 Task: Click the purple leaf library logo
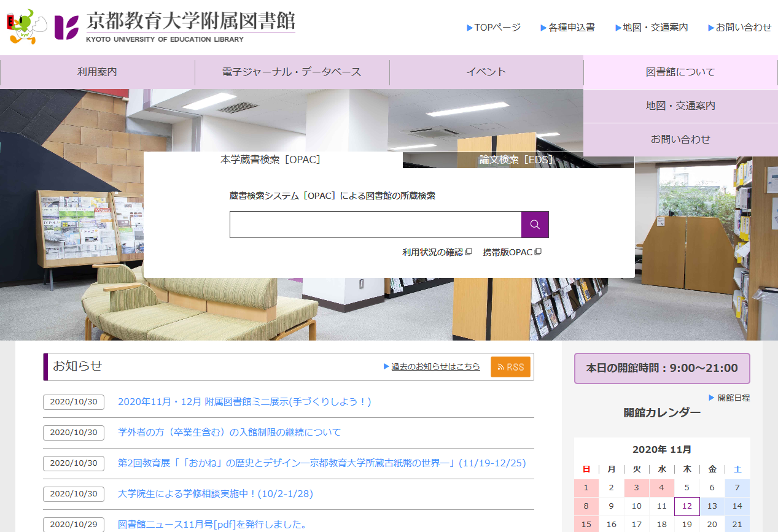point(66,27)
